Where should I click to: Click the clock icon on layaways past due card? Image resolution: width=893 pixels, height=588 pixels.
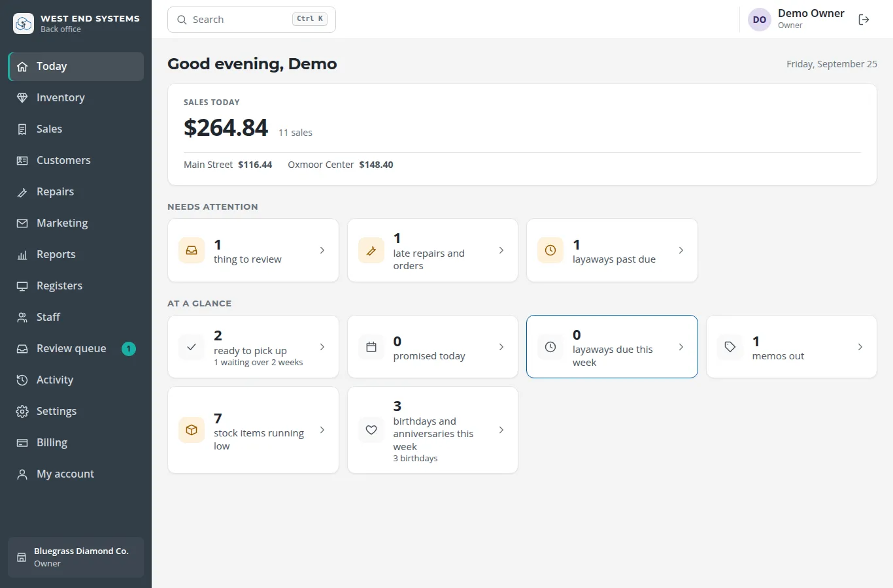click(x=550, y=250)
